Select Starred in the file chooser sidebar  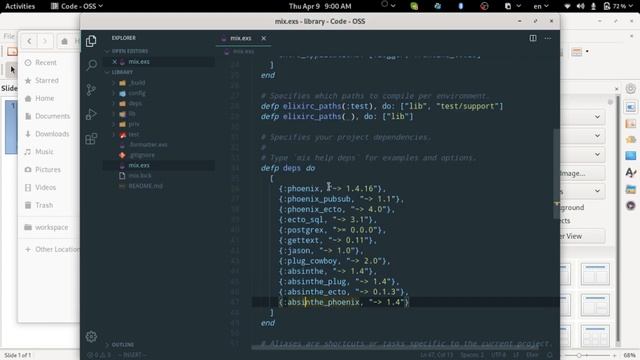tap(47, 80)
